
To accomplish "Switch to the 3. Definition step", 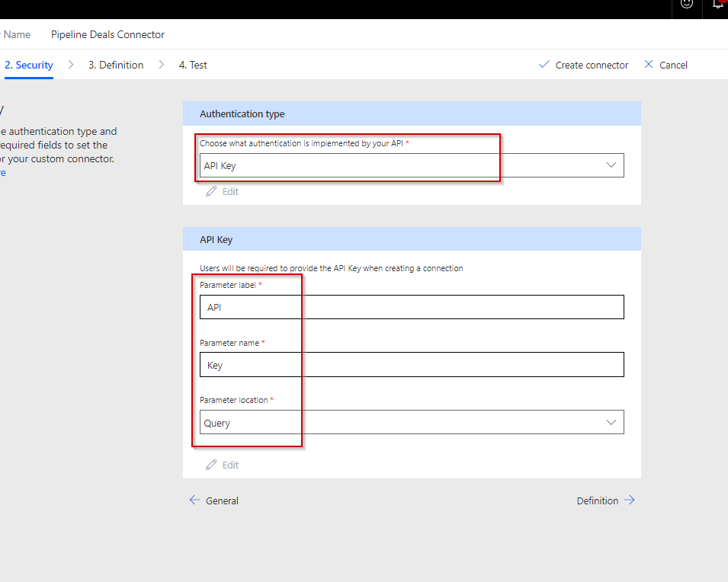I will [x=116, y=65].
